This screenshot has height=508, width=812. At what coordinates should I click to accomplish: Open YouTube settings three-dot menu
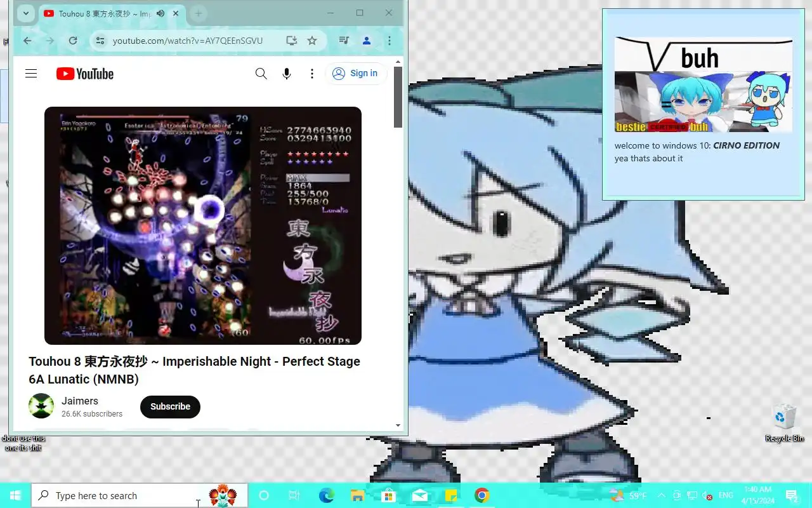[x=312, y=74]
